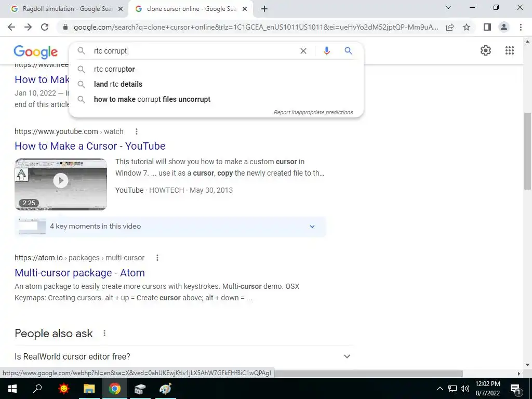This screenshot has width=532, height=399.
Task: Open the taskbar clock and date
Action: (x=487, y=389)
